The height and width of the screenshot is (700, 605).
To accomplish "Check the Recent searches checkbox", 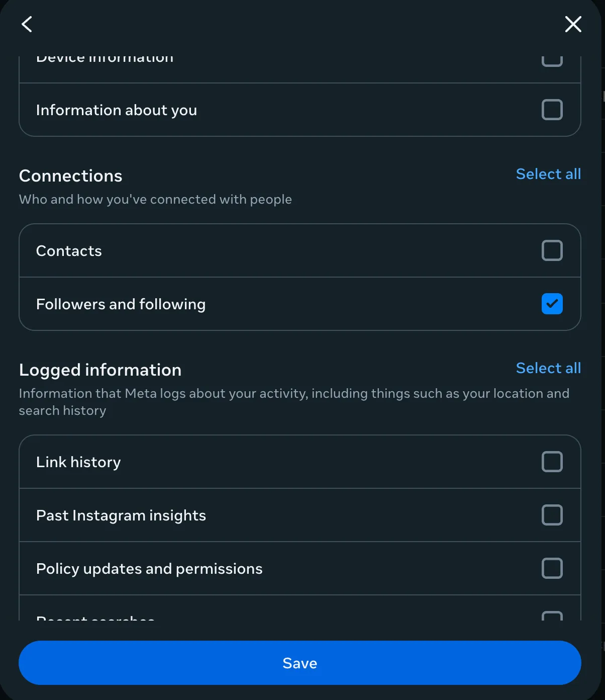I will pyautogui.click(x=552, y=618).
